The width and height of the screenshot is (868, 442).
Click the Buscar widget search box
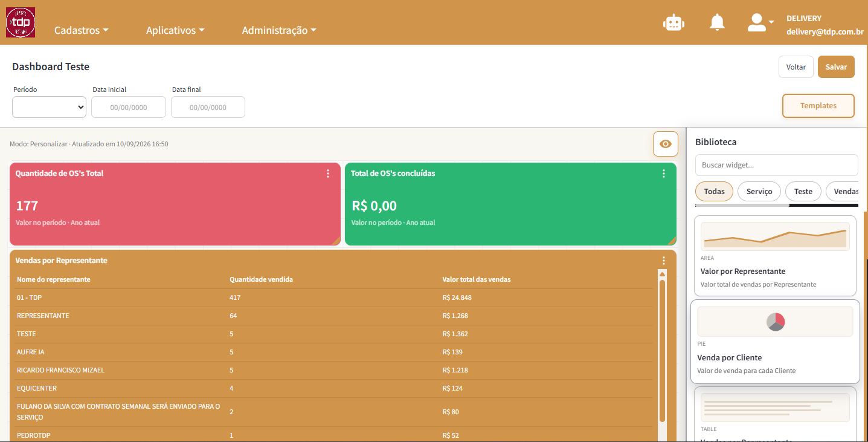click(x=776, y=165)
